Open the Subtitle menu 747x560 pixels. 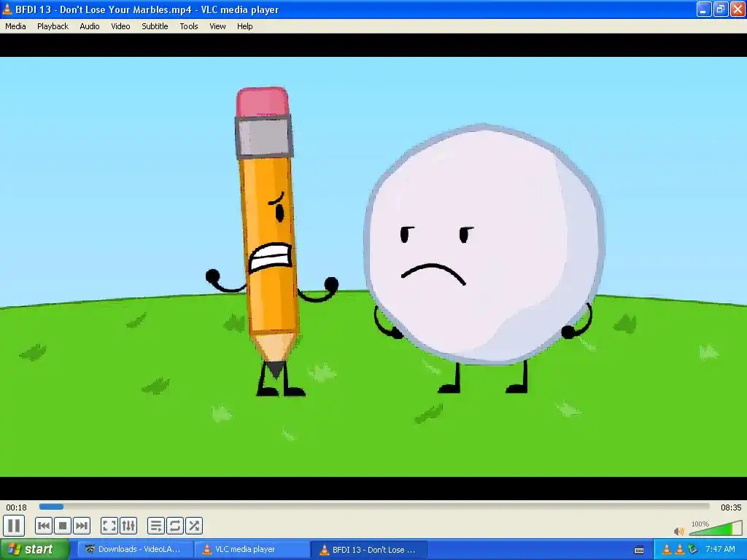pos(155,26)
